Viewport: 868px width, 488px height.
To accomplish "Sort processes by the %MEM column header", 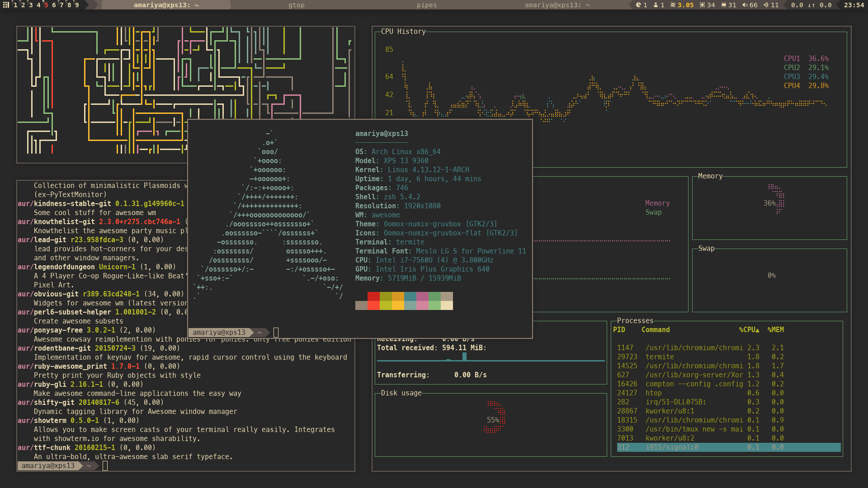I will [x=775, y=330].
